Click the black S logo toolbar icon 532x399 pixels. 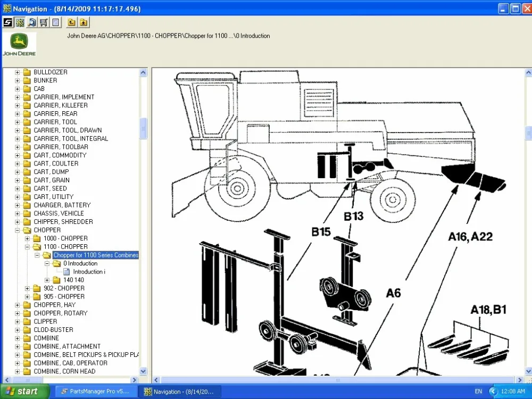click(x=8, y=23)
